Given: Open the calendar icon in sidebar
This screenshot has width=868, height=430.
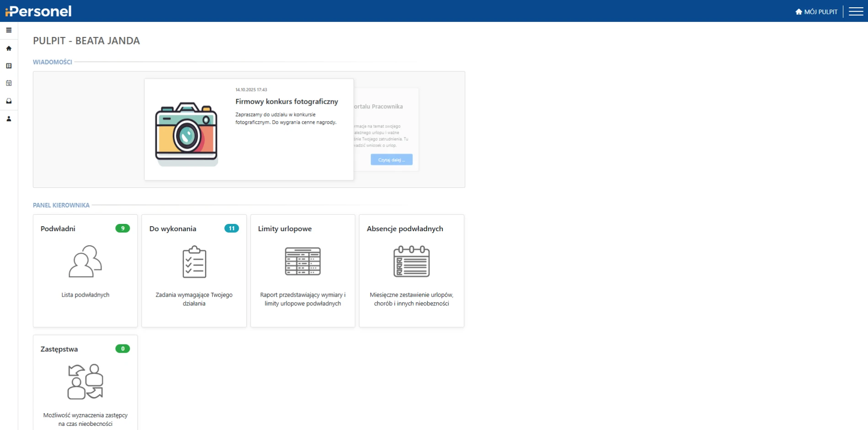Looking at the screenshot, I should click(9, 83).
